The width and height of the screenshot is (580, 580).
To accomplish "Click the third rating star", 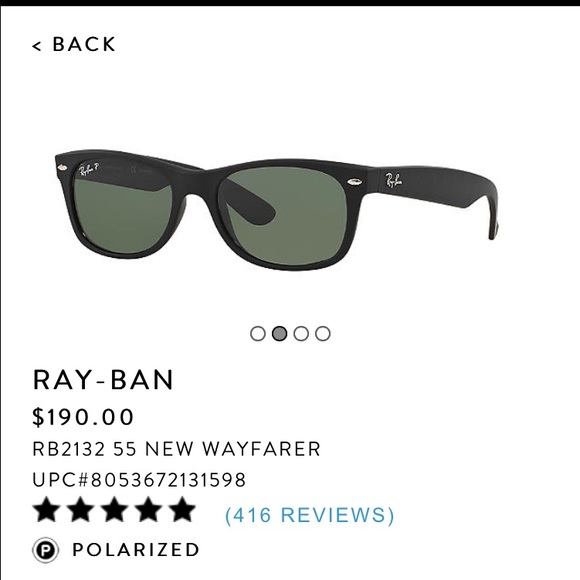I will [114, 509].
